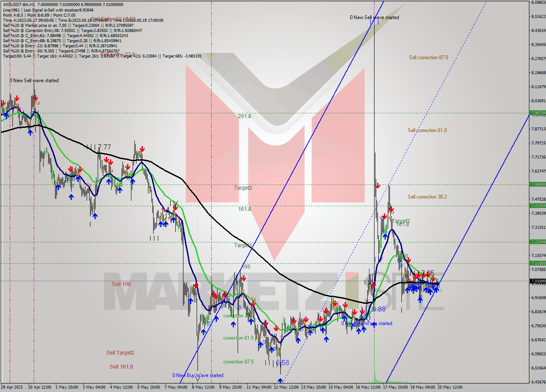This screenshot has width=546, height=392.
Task: Click '17 May 20:00' on the time axis
Action: tap(395, 387)
